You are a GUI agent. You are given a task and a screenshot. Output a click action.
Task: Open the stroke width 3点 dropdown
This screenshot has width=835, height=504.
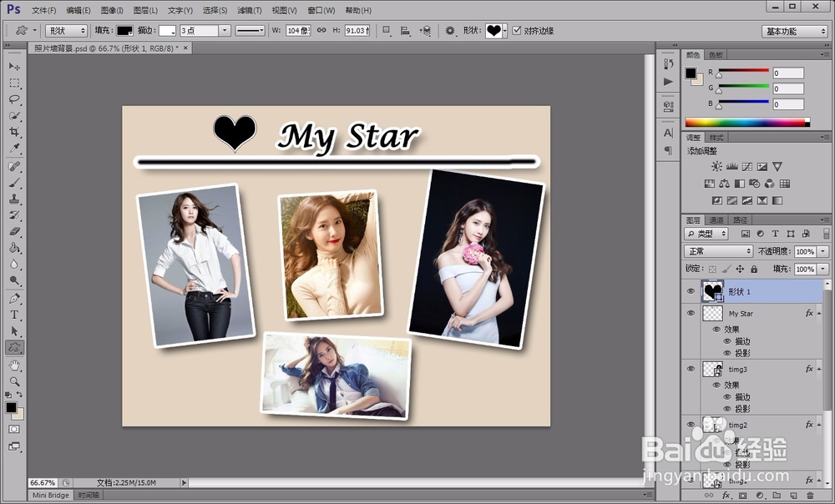(x=225, y=31)
